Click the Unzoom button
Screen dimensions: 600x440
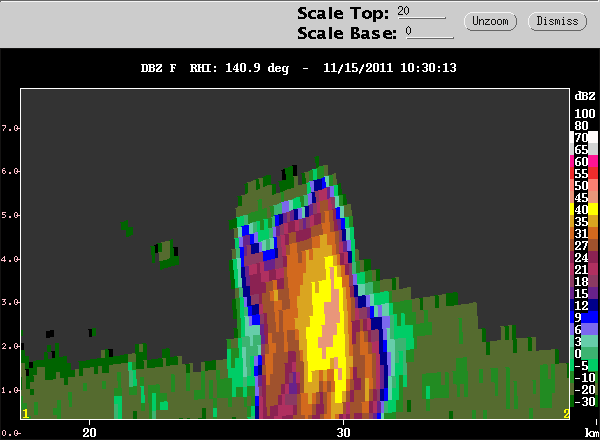[x=490, y=21]
